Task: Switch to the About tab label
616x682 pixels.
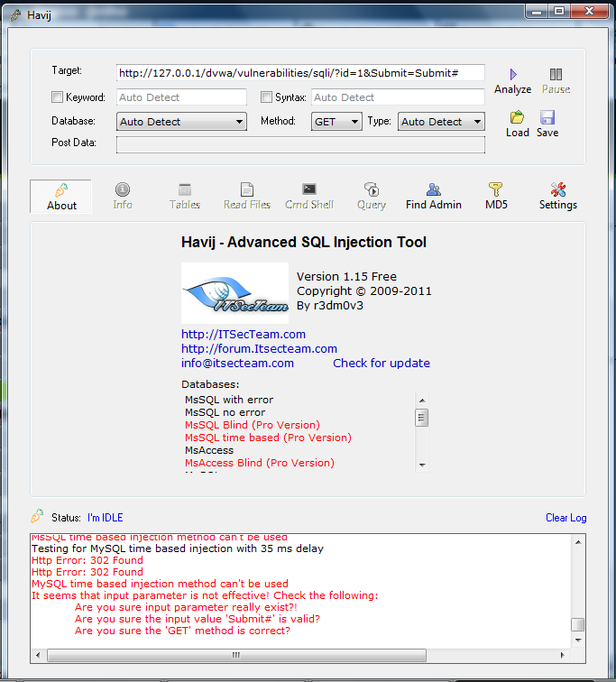Action: [61, 206]
